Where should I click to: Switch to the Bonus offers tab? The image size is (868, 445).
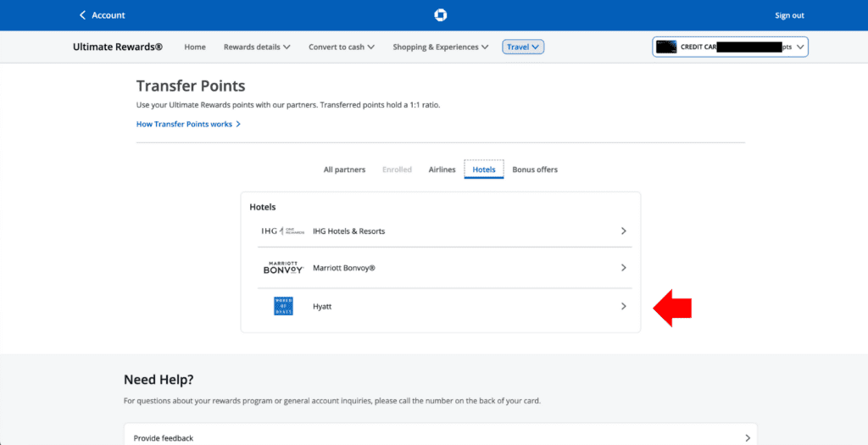[535, 170]
